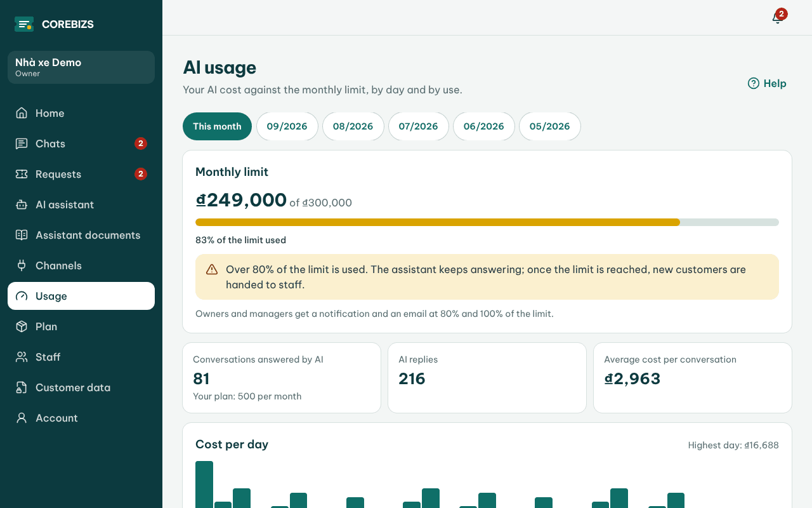Click the Plan box icon

22,326
